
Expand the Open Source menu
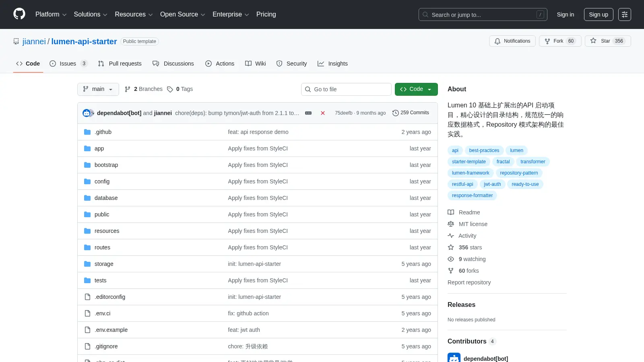182,14
